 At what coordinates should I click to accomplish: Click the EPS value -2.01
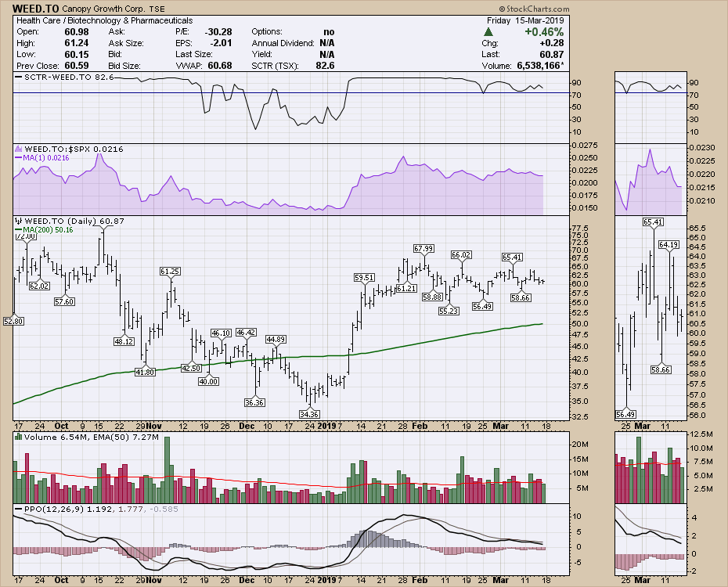(x=221, y=43)
